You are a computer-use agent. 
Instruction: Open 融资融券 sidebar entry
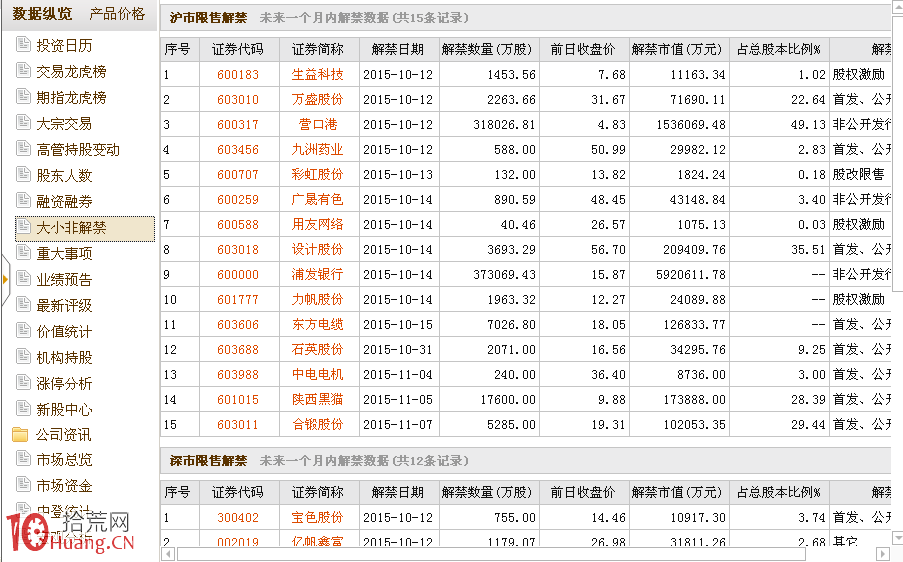coord(64,202)
